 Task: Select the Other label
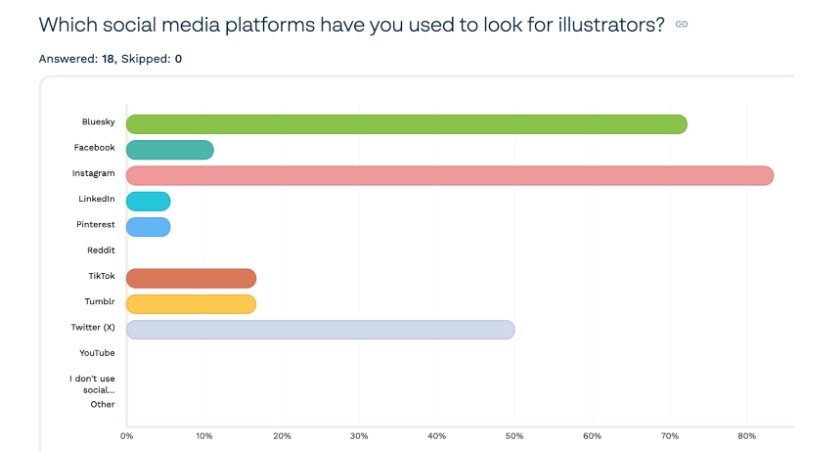pos(102,404)
